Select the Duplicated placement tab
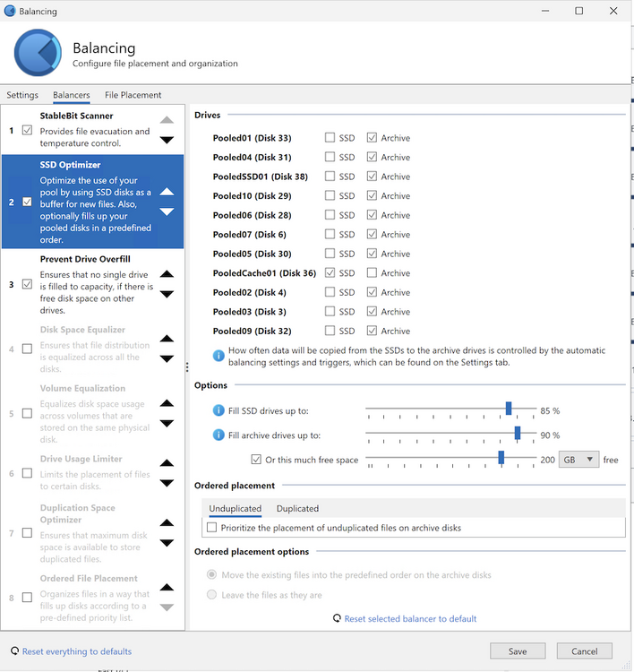Image resolution: width=634 pixels, height=672 pixels. (297, 508)
